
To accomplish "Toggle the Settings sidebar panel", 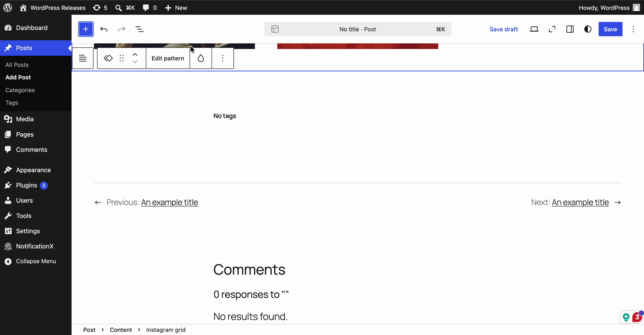I will 570,29.
